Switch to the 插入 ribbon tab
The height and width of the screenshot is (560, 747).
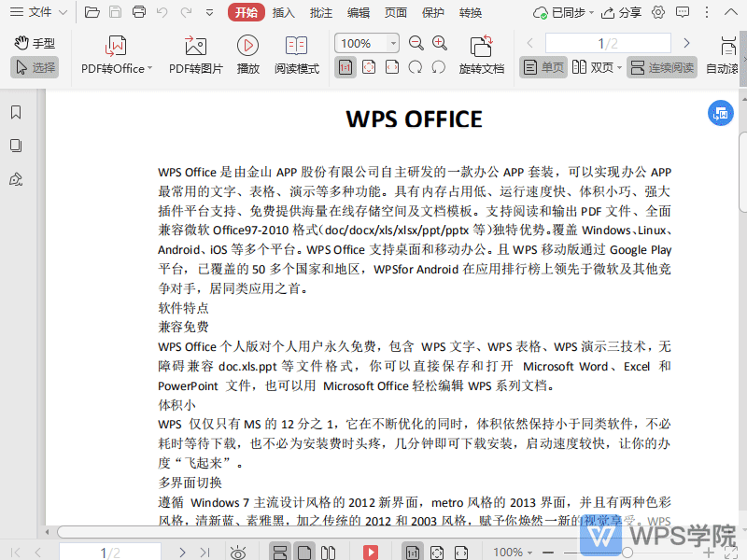[x=283, y=13]
